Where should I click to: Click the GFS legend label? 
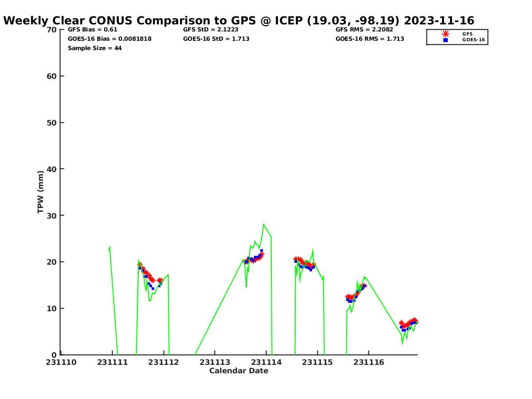pyautogui.click(x=467, y=34)
